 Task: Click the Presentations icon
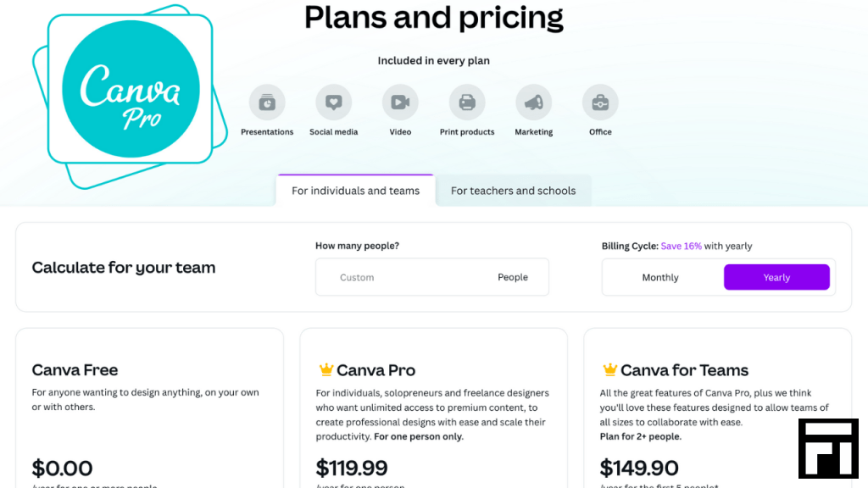pos(267,103)
